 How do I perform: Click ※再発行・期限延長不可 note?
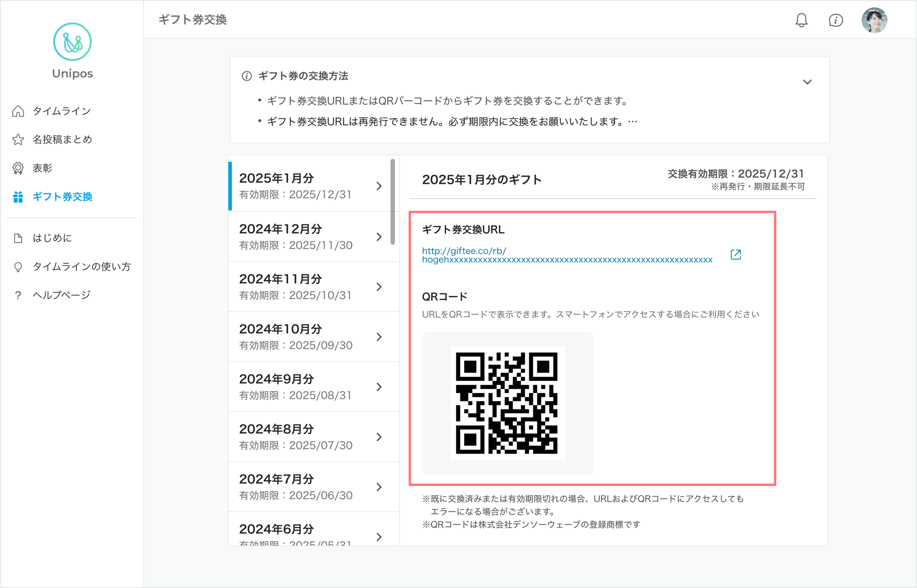[x=758, y=186]
